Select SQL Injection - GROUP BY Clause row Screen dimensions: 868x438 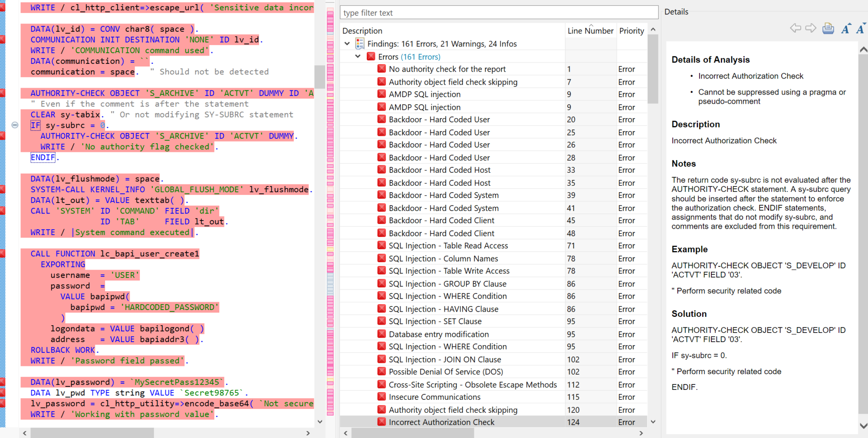493,283
